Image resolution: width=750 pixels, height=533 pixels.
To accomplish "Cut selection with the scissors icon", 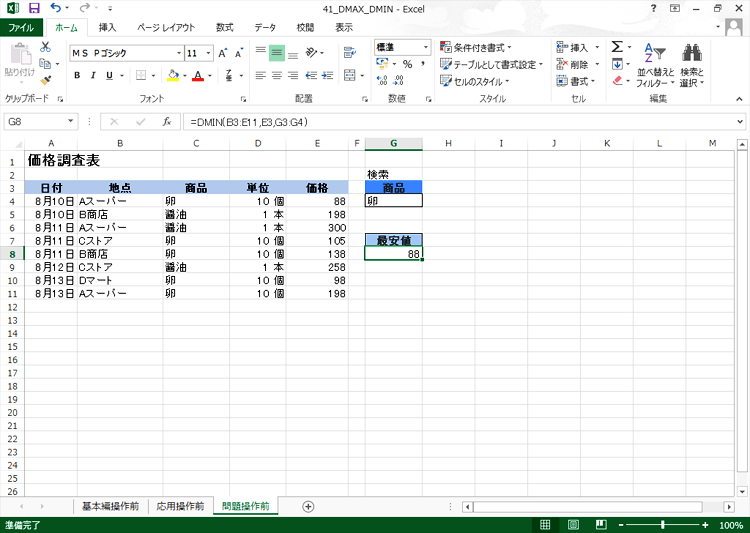I will tap(45, 47).
